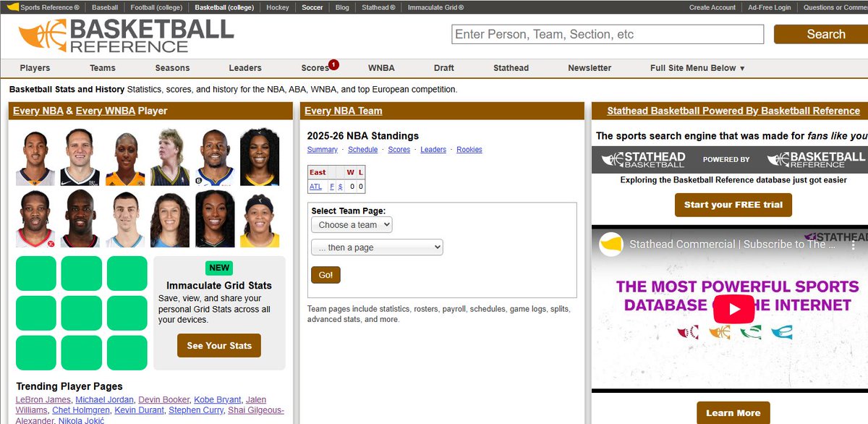Open the Immaculate Grid ® link in the top bar
Viewport: 868px width, 424px height.
point(435,7)
